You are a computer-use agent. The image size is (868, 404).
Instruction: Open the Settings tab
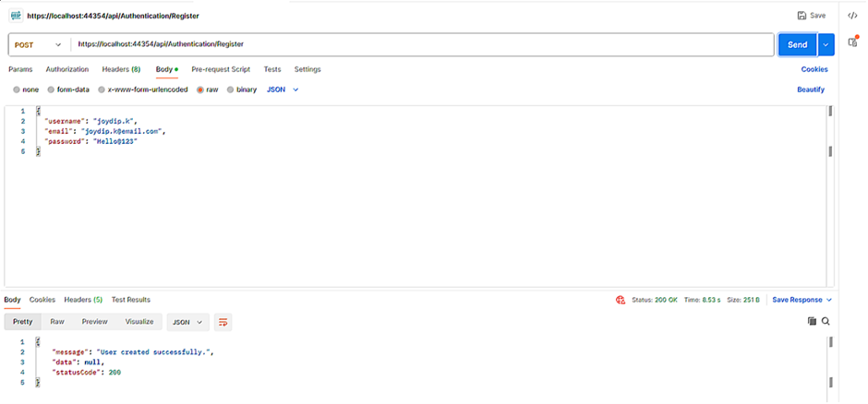coord(307,69)
